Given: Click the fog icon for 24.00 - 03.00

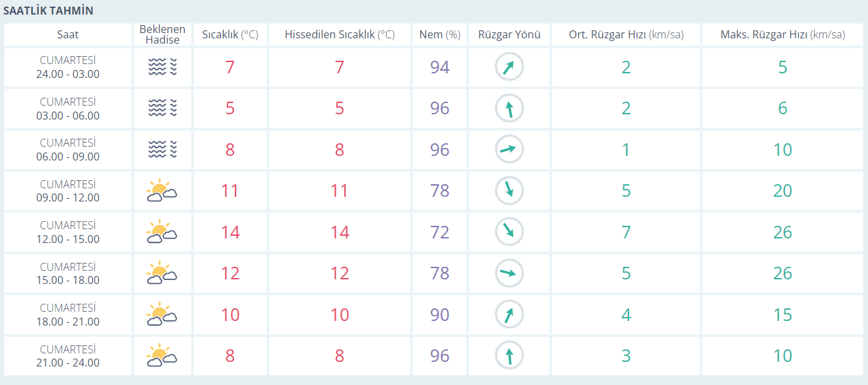Looking at the screenshot, I should click(162, 67).
